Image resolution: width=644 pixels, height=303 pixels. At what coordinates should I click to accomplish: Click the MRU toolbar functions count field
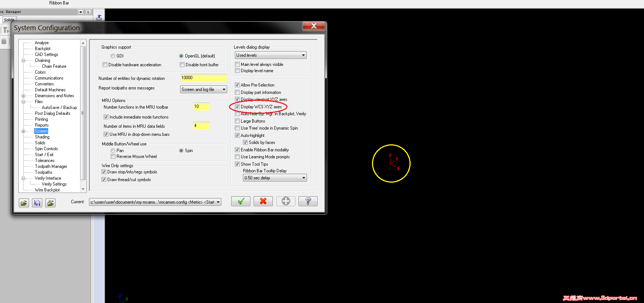tap(201, 107)
